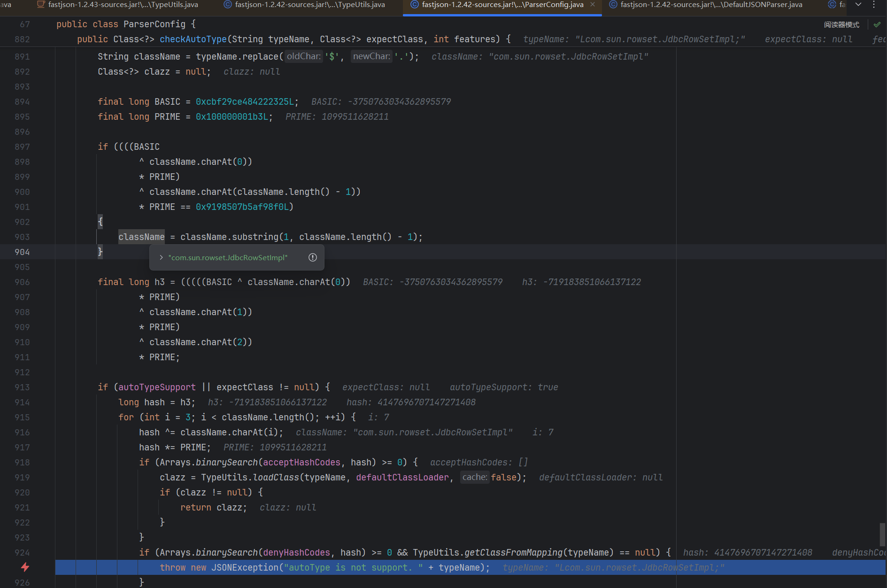887x588 pixels.
Task: Click the green checkmark inspection icon
Action: (x=877, y=24)
